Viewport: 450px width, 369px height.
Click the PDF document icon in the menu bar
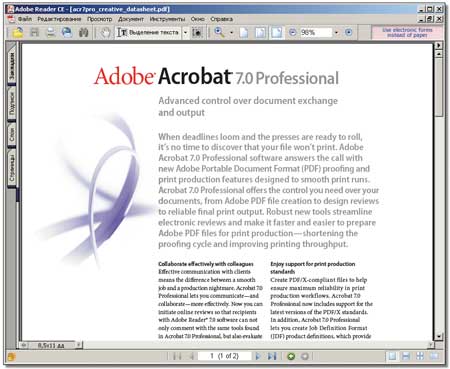click(x=11, y=19)
